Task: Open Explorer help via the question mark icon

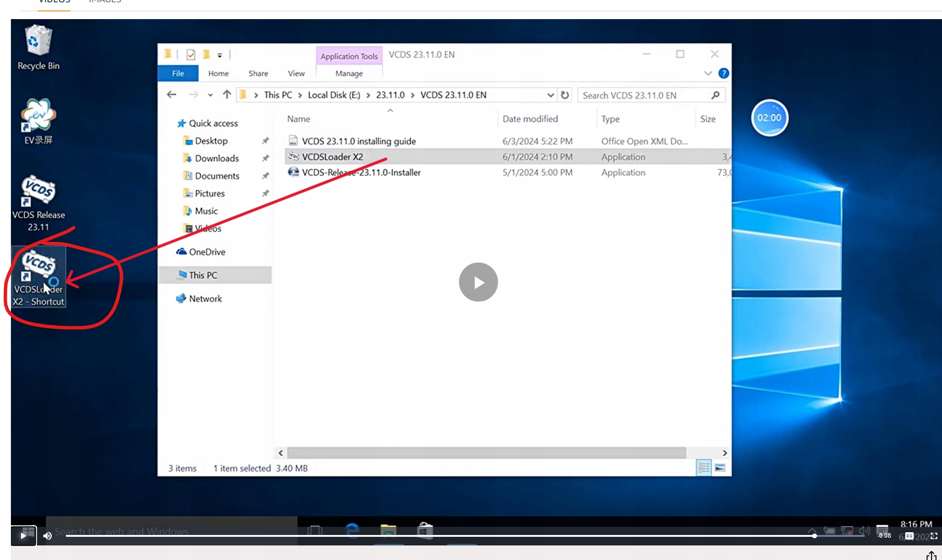Action: pos(723,73)
